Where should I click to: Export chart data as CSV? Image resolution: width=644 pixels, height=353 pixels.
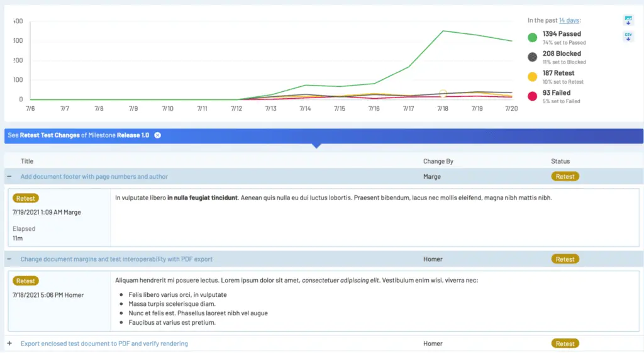[628, 36]
